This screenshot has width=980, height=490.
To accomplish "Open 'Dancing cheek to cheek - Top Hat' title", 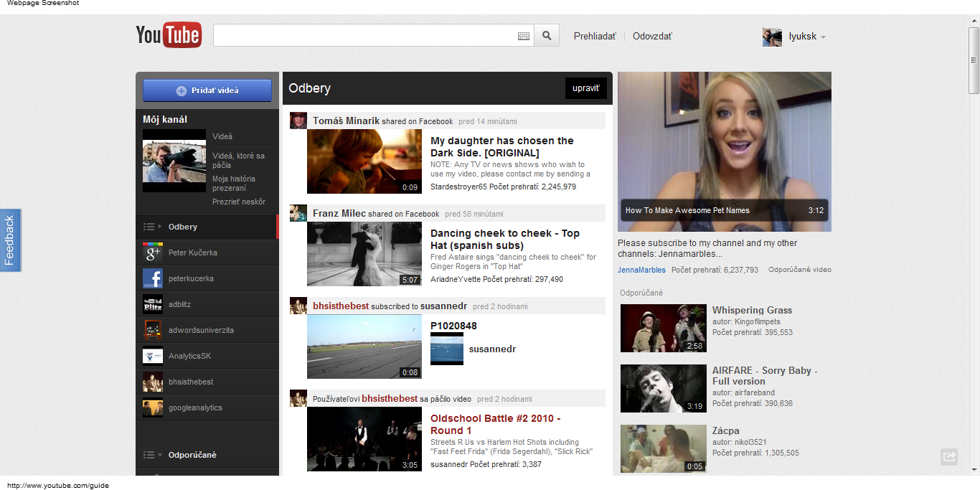I will pyautogui.click(x=505, y=239).
